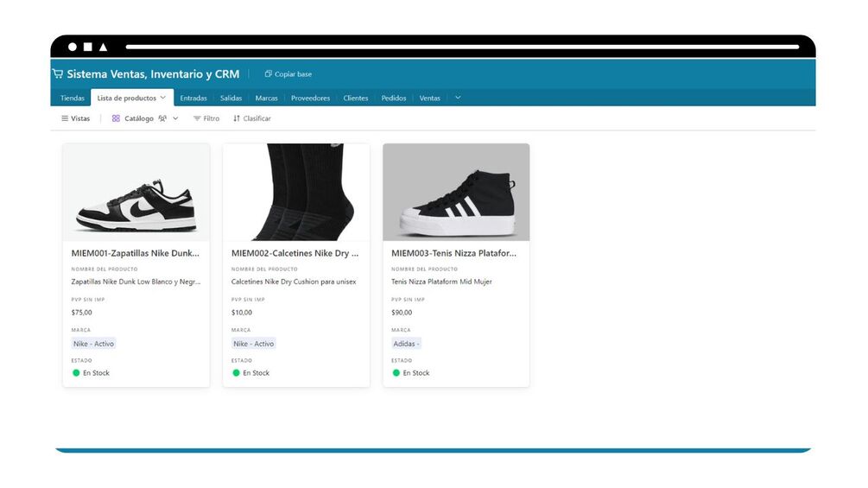868x488 pixels.
Task: Open the black Nike socks image
Action: pyautogui.click(x=296, y=192)
